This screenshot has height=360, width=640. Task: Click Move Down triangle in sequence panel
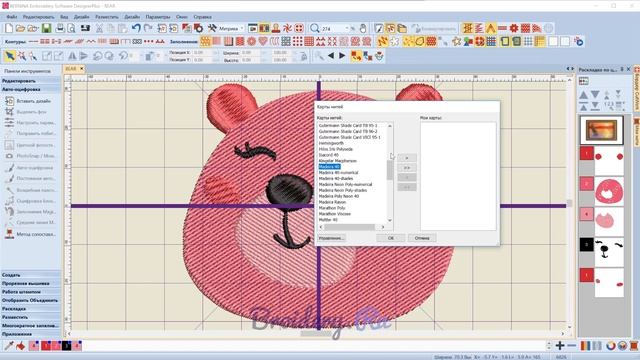pos(595,95)
